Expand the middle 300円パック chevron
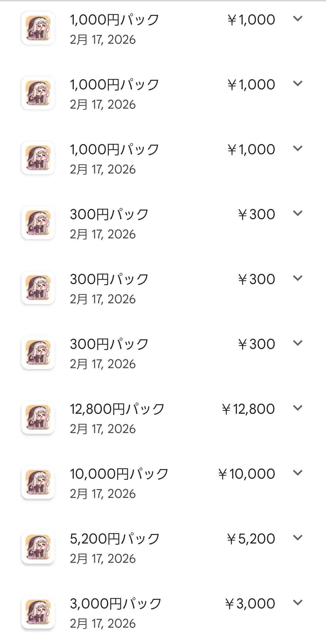326x644 pixels. coord(298,278)
